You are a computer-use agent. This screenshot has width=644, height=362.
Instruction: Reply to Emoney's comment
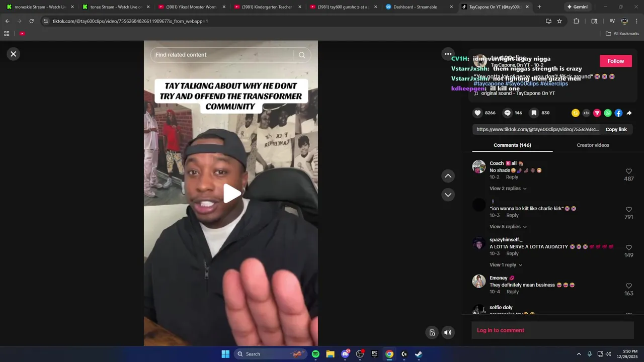click(512, 292)
